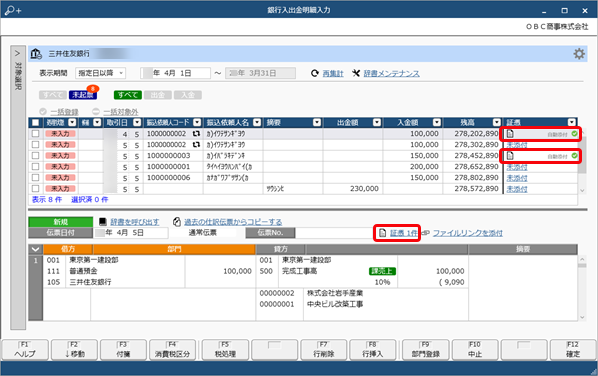The image size is (598, 376).
Task: Open the filter dropdown on 振込依頼人コード column
Action: click(197, 122)
